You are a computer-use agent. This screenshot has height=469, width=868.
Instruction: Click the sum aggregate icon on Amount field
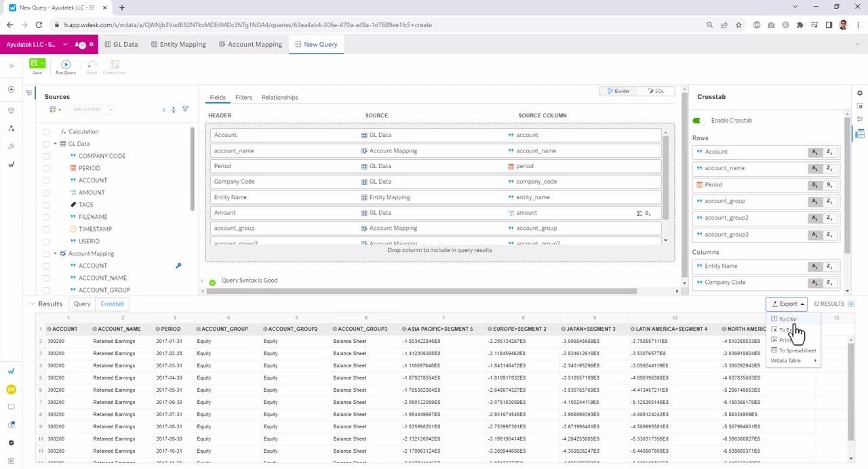pos(639,213)
